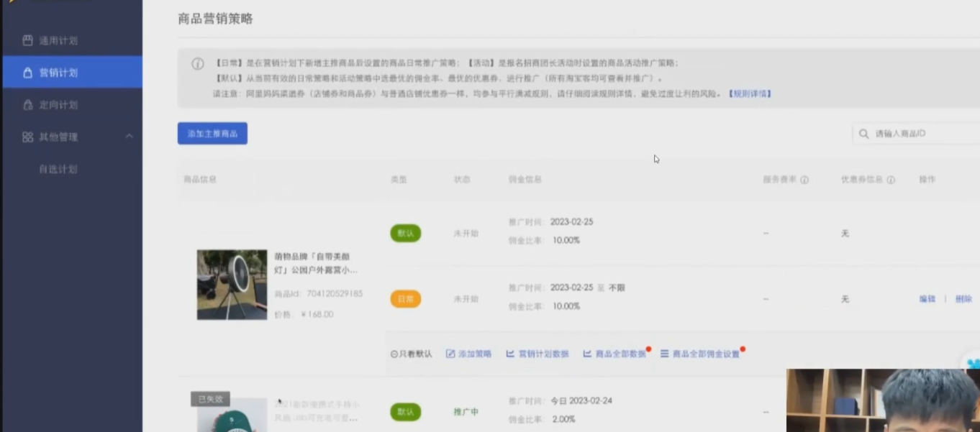Click 删除 for the 日常 strategy row
This screenshot has width=980, height=432.
click(x=963, y=299)
